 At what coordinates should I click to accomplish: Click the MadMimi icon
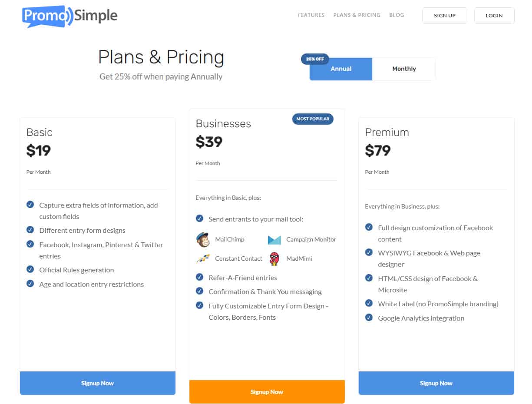pyautogui.click(x=274, y=258)
